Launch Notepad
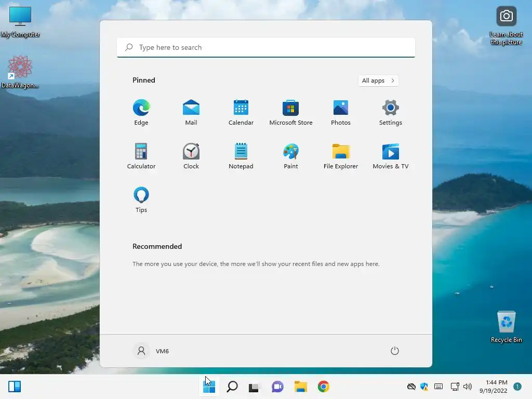Screen dimensions: 532x399 pos(241,156)
